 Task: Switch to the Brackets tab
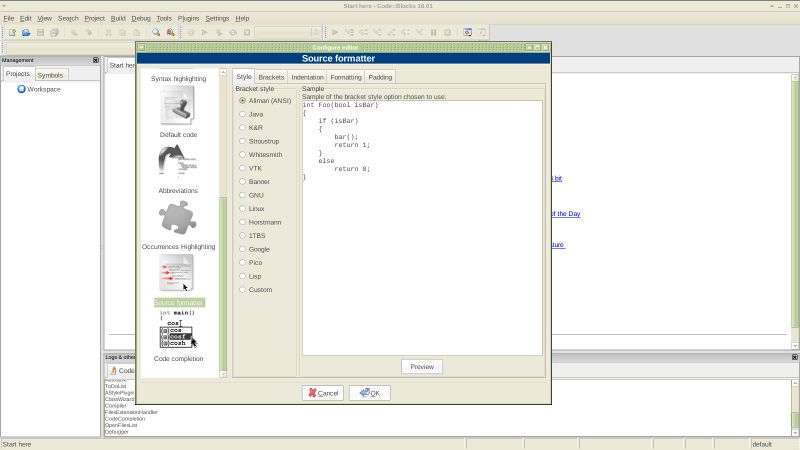click(x=271, y=77)
